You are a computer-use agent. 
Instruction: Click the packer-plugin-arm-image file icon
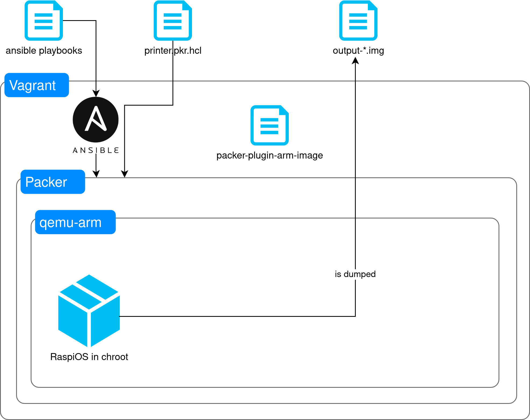pyautogui.click(x=269, y=125)
